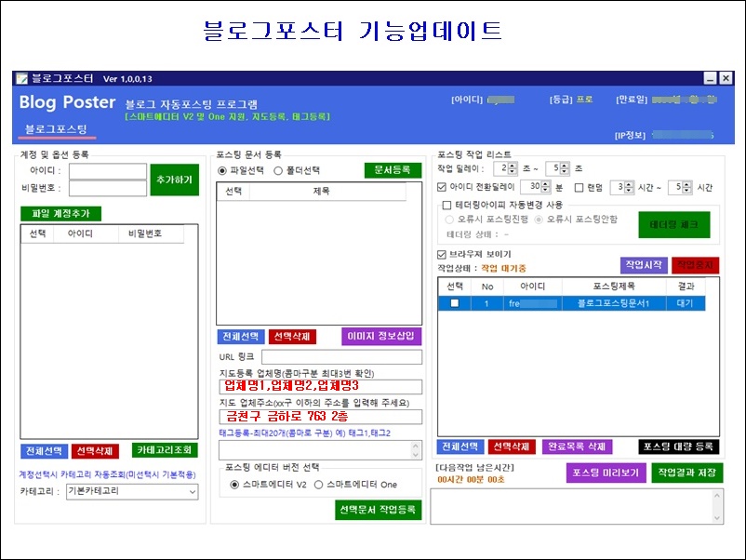
Task: Click the log output area scrollbar
Action: pos(717,507)
